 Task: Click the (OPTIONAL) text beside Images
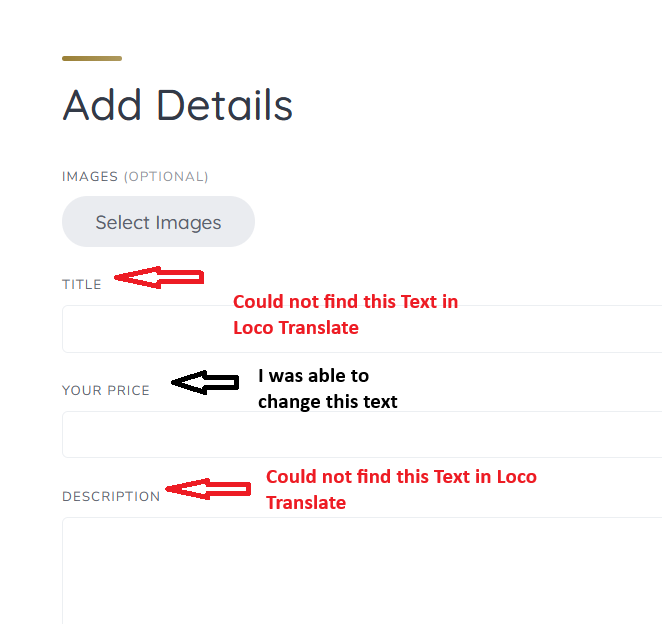coord(166,176)
